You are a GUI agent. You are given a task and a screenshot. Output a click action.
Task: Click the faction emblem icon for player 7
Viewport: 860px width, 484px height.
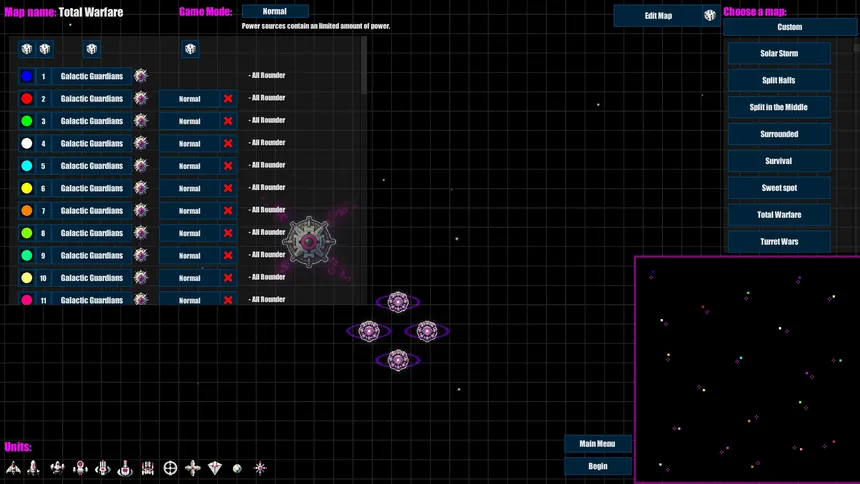coord(141,211)
